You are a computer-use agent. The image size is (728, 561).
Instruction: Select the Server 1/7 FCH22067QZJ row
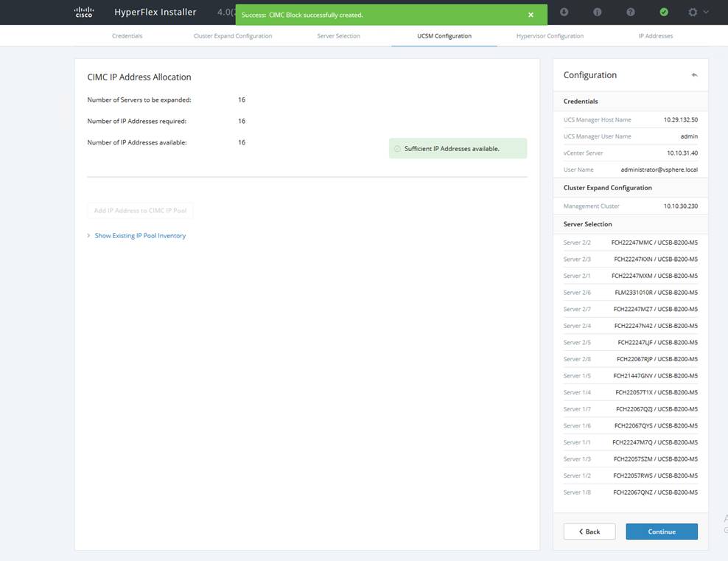(631, 409)
